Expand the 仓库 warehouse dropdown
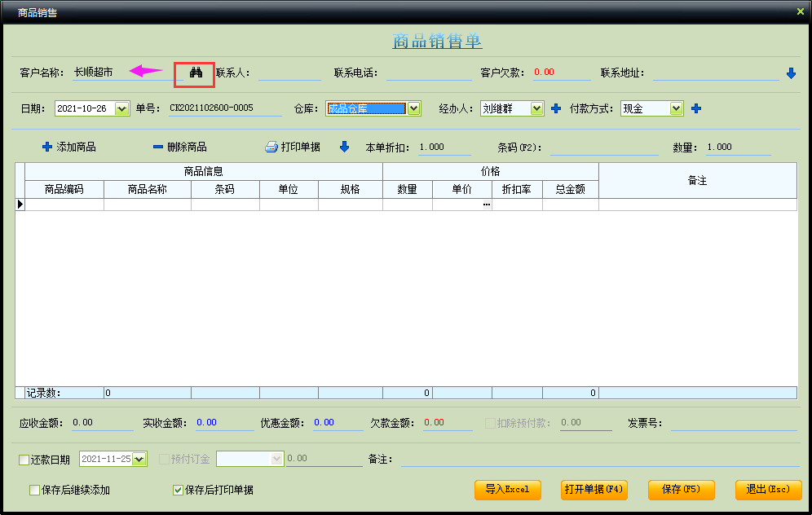812x515 pixels. (413, 108)
